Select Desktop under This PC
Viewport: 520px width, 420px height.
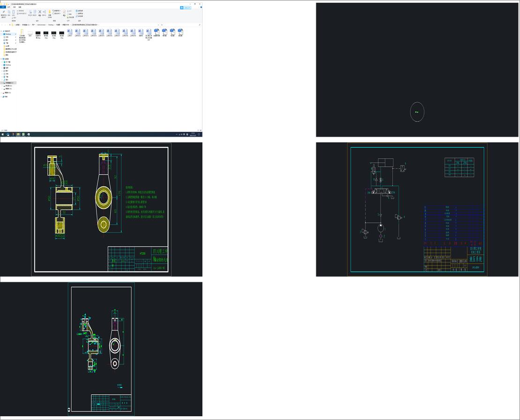coord(8,65)
